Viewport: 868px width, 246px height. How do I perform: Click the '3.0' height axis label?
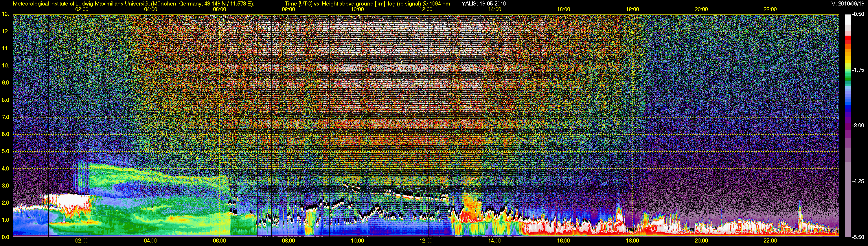(x=5, y=186)
